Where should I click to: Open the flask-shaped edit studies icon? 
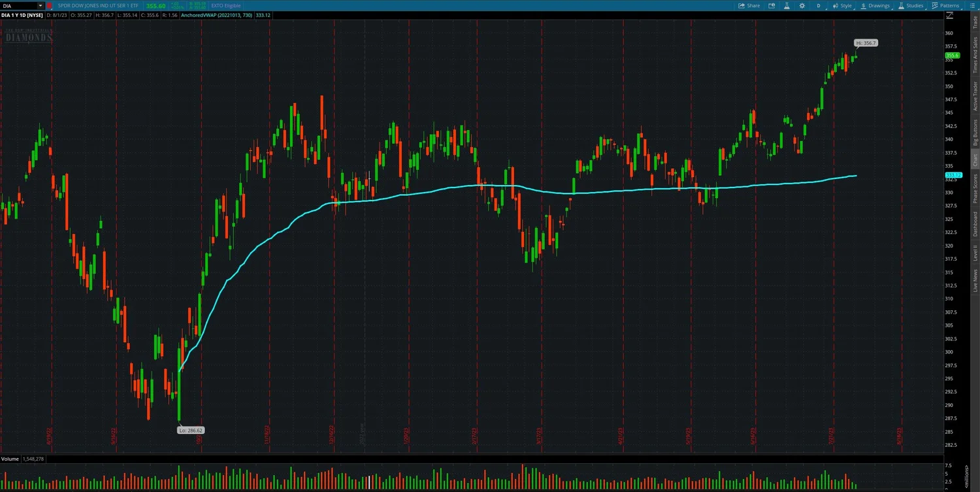tap(787, 5)
